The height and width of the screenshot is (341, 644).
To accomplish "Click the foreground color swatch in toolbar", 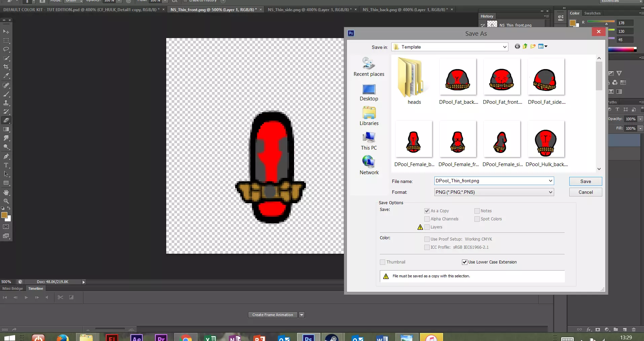I will click(x=4, y=215).
